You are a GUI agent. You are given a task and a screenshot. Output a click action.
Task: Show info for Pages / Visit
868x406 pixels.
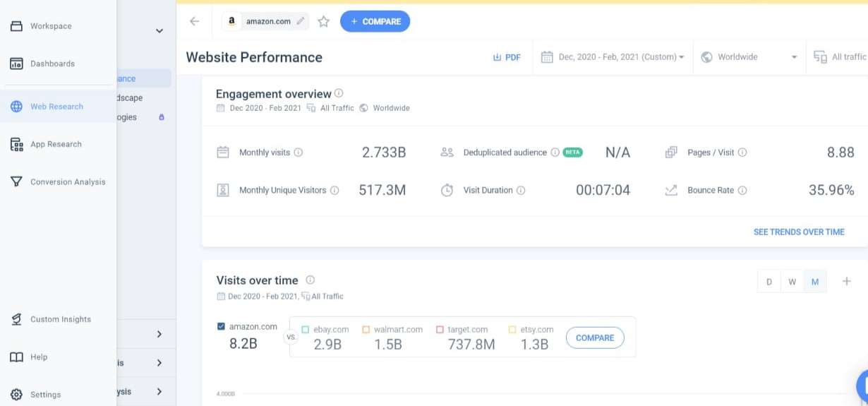(x=742, y=153)
